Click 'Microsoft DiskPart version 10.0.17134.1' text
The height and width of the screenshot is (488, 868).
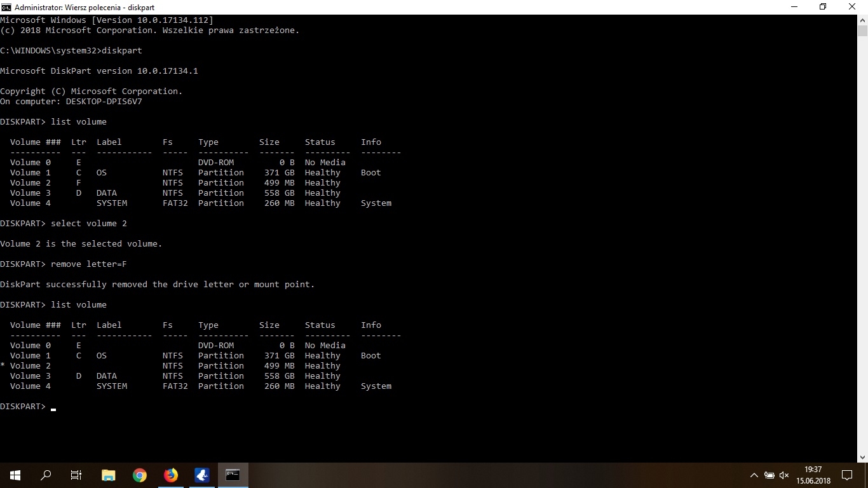pyautogui.click(x=99, y=71)
